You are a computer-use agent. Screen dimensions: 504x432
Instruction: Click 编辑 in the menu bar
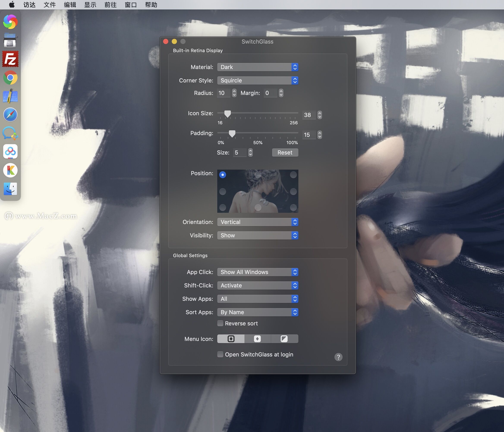(70, 5)
